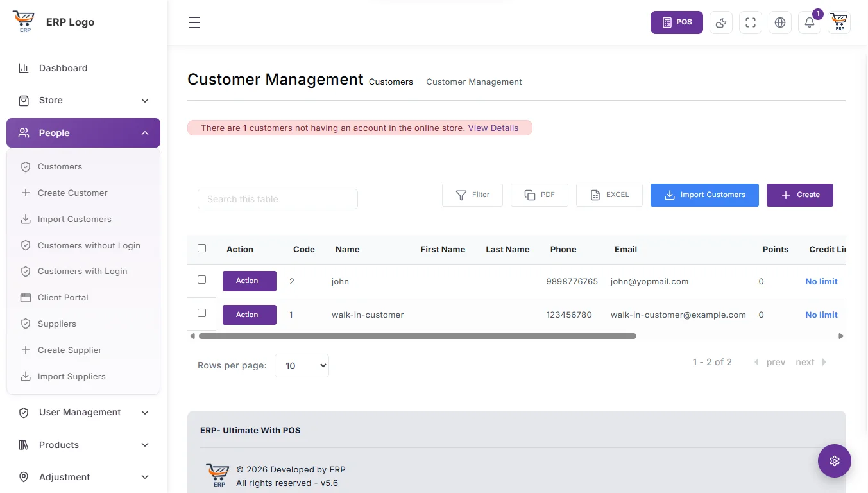The width and height of the screenshot is (868, 493).
Task: Click No limit for walk-in-customer
Action: (822, 315)
